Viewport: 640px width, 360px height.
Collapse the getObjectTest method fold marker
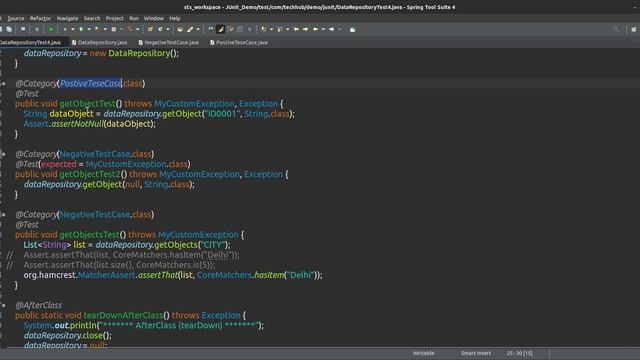[3, 83]
